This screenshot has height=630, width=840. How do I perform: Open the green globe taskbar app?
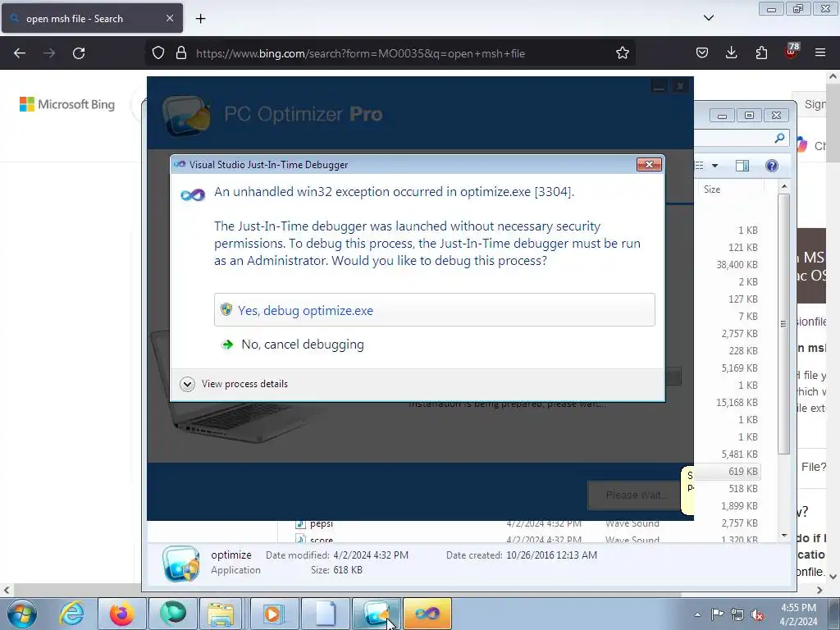[x=172, y=614]
